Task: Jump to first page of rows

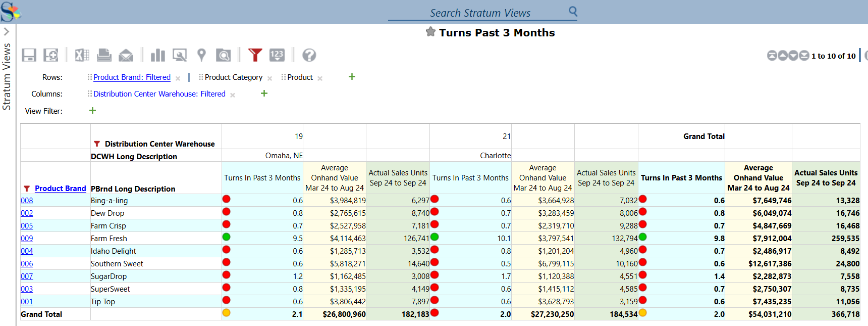Action: 772,56
